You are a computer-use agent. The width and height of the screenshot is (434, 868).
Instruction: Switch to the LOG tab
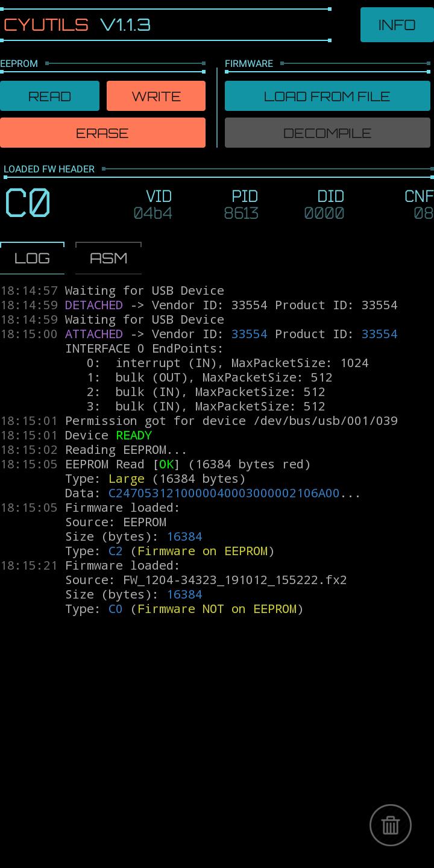pos(32,258)
